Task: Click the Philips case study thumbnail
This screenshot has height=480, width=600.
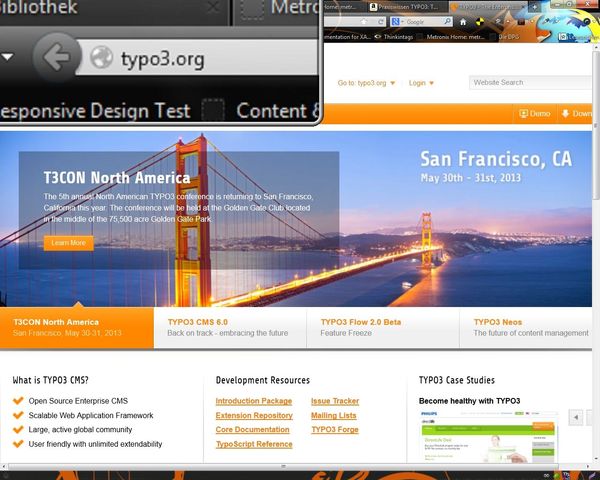Action: click(x=488, y=437)
